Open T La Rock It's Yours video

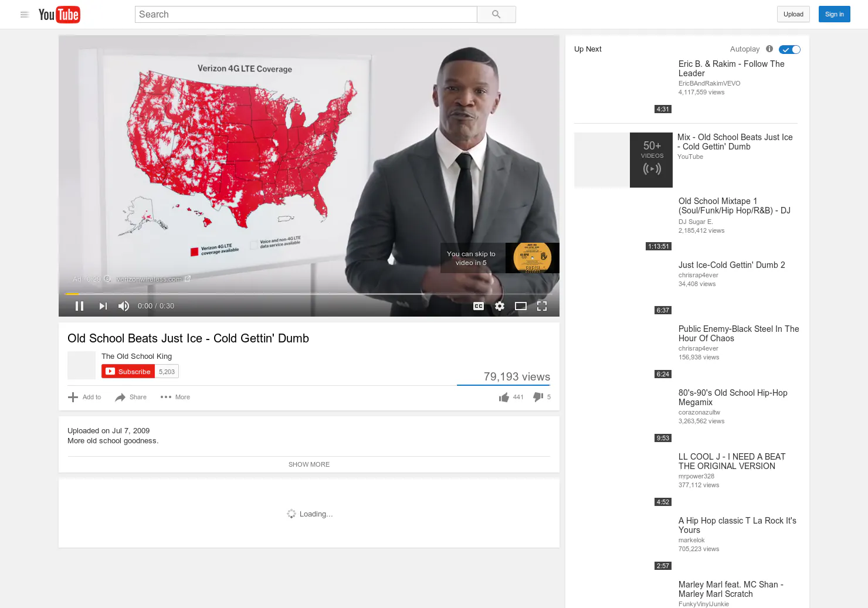tap(737, 525)
